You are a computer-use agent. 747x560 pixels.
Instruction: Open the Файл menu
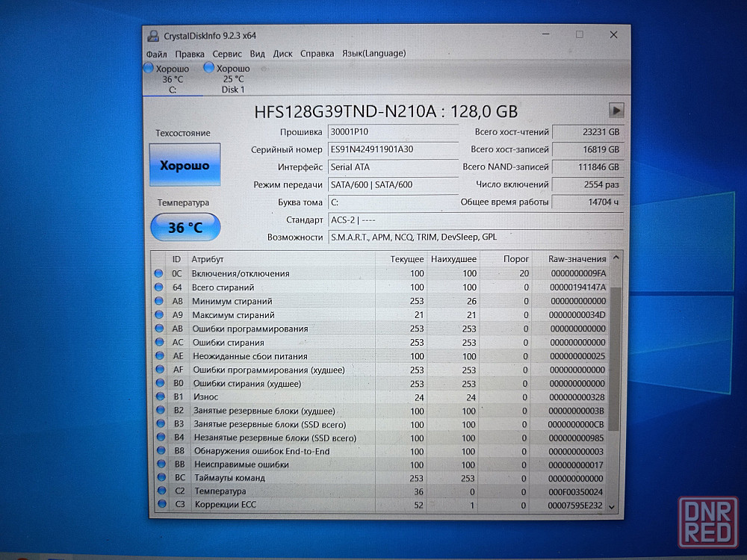click(156, 54)
